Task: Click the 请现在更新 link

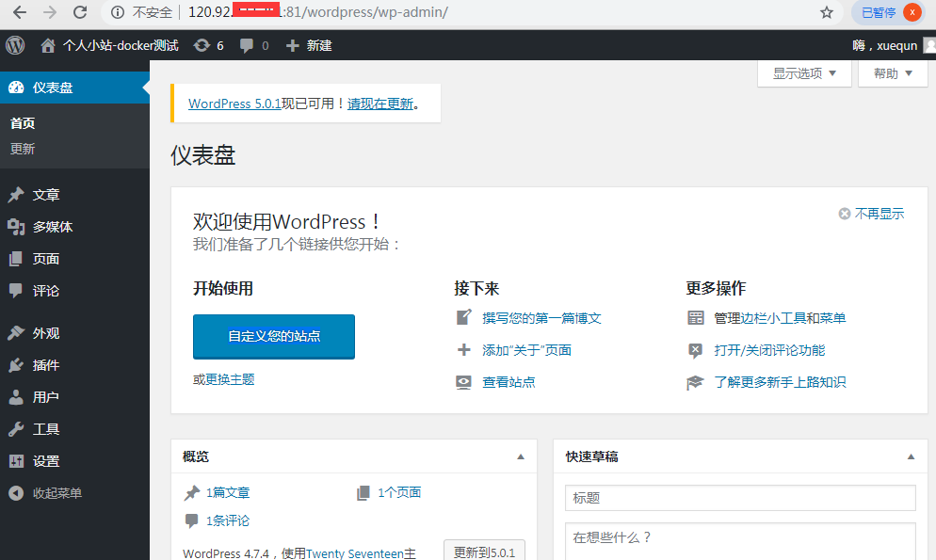Action: click(x=380, y=104)
